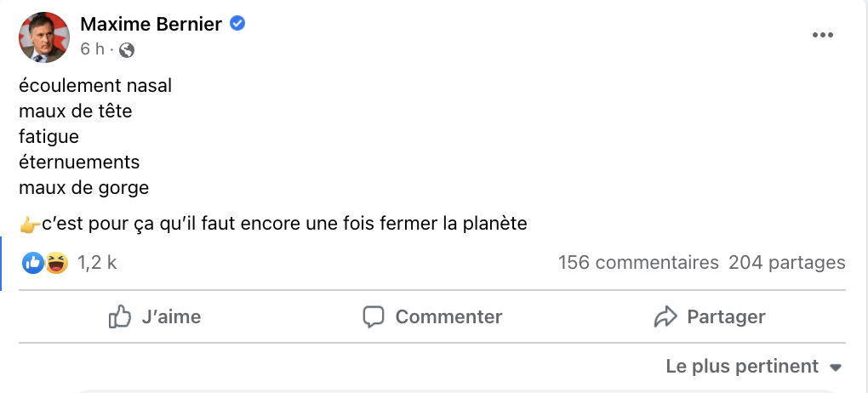Open the "6 h" post timestamp
Screen dimensions: 868x393
[x=92, y=49]
